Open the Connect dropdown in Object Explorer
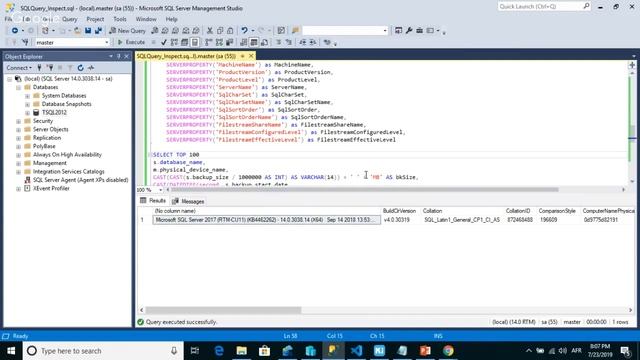Screen dimensions: 640x360 click(19, 68)
